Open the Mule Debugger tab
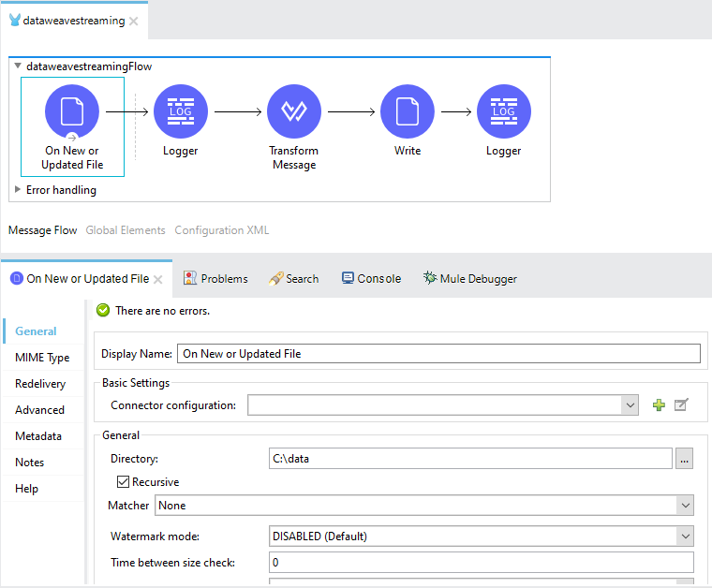 (470, 279)
